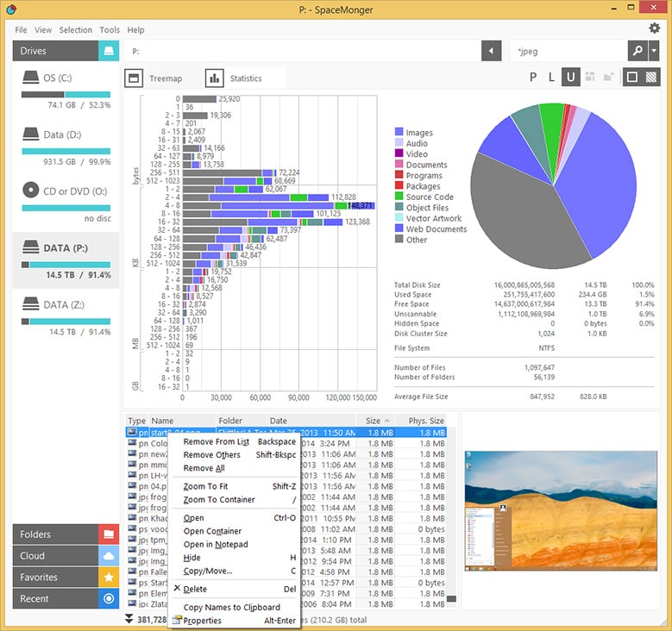Screen dimensions: 672x631
Task: Sort file list by Size column
Action: tap(374, 421)
